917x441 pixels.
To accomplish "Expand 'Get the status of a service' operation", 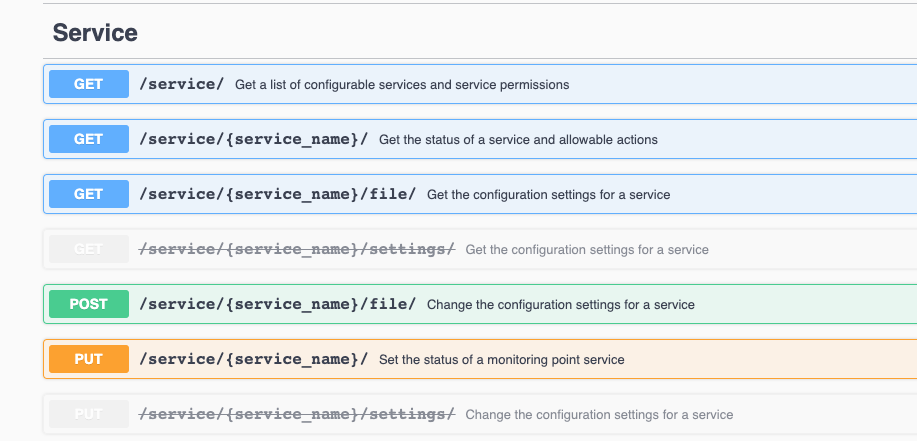I will [518, 140].
